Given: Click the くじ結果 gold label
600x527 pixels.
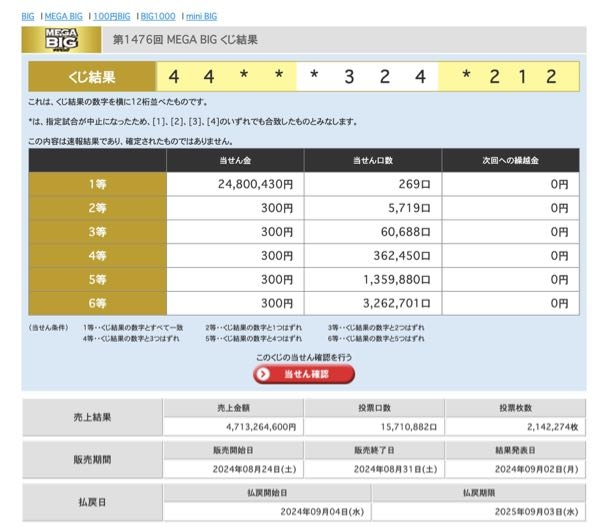Looking at the screenshot, I should pyautogui.click(x=92, y=77).
